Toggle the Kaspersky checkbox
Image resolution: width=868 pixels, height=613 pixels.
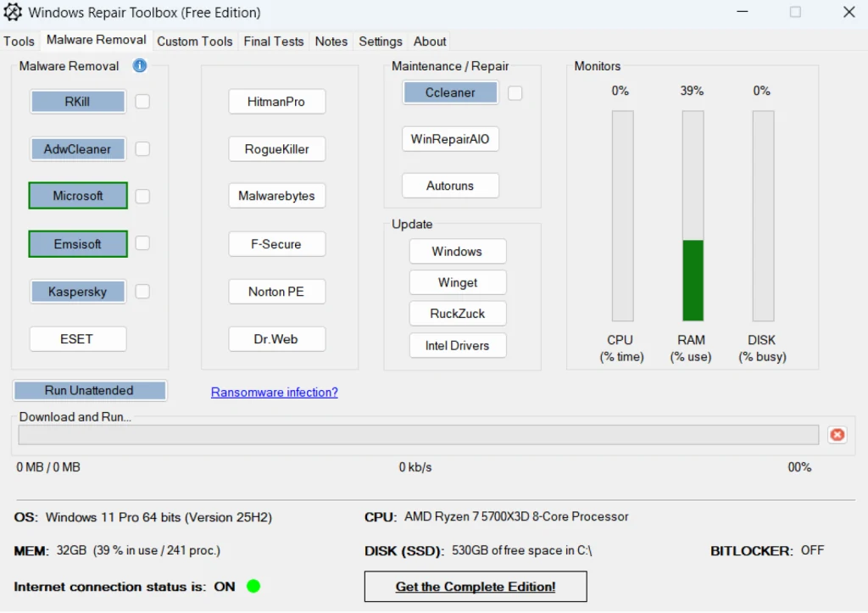point(142,292)
